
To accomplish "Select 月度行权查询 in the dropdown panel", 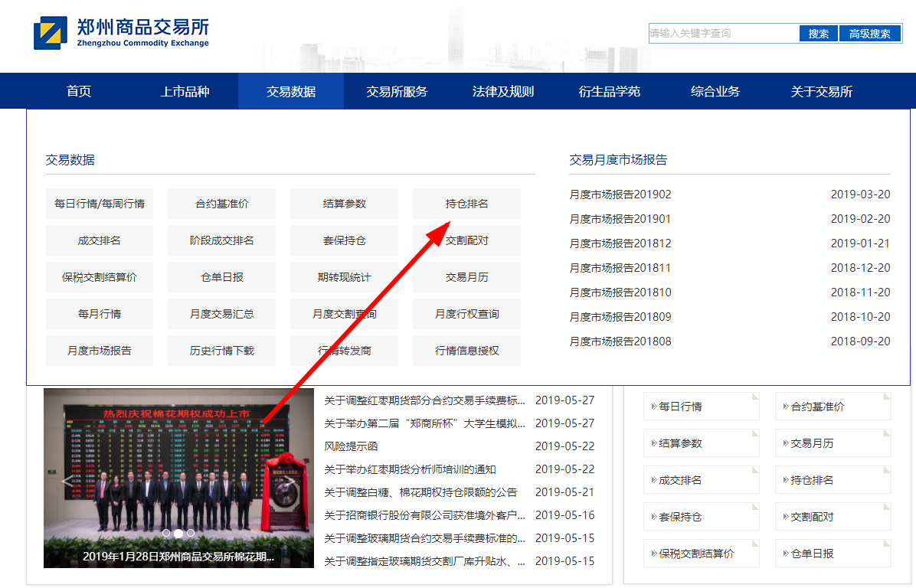I will tap(466, 314).
